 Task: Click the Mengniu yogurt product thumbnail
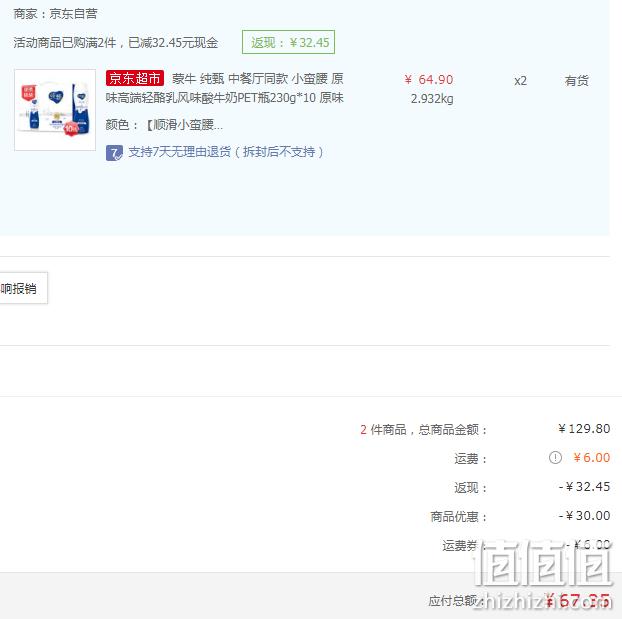click(x=55, y=110)
